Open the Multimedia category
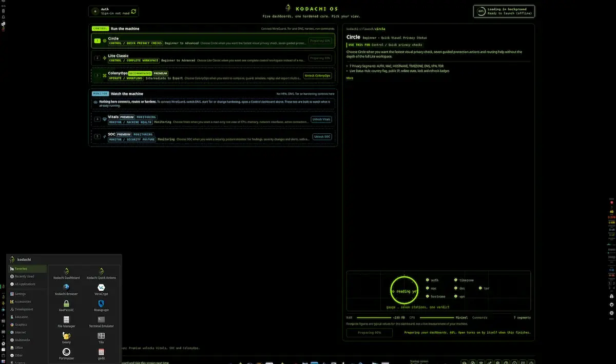The width and height of the screenshot is (616, 364). (x=28, y=340)
